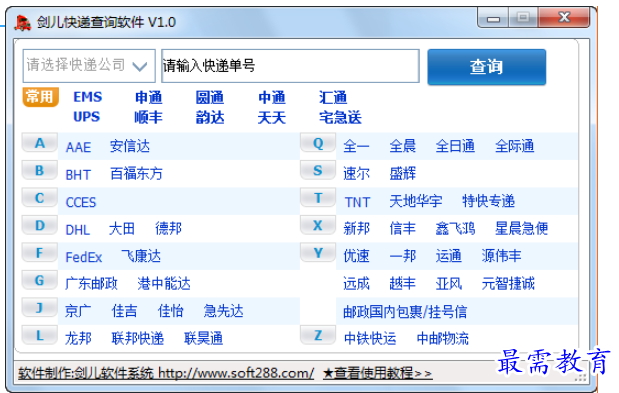This screenshot has width=619, height=393.
Task: Click the letter Q index button
Action: click(x=318, y=143)
